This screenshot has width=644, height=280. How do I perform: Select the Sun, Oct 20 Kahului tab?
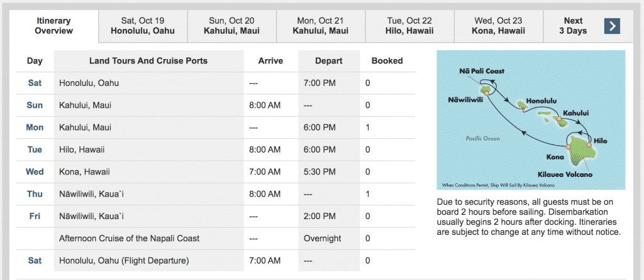pos(231,26)
